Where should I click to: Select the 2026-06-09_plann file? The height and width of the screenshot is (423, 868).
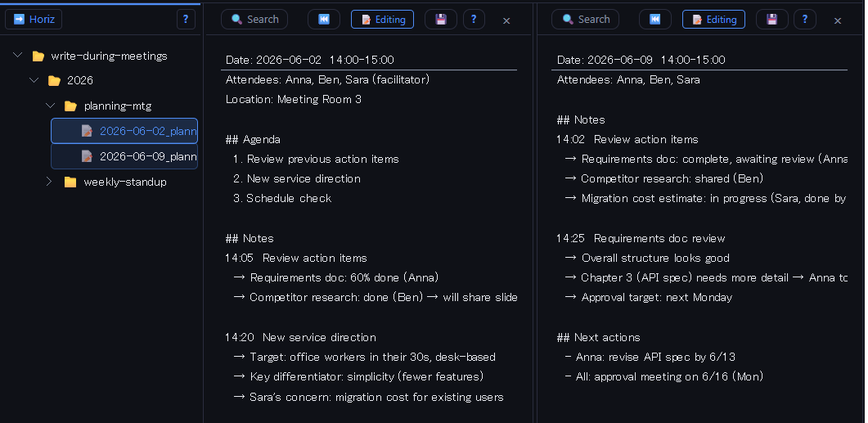pyautogui.click(x=124, y=157)
